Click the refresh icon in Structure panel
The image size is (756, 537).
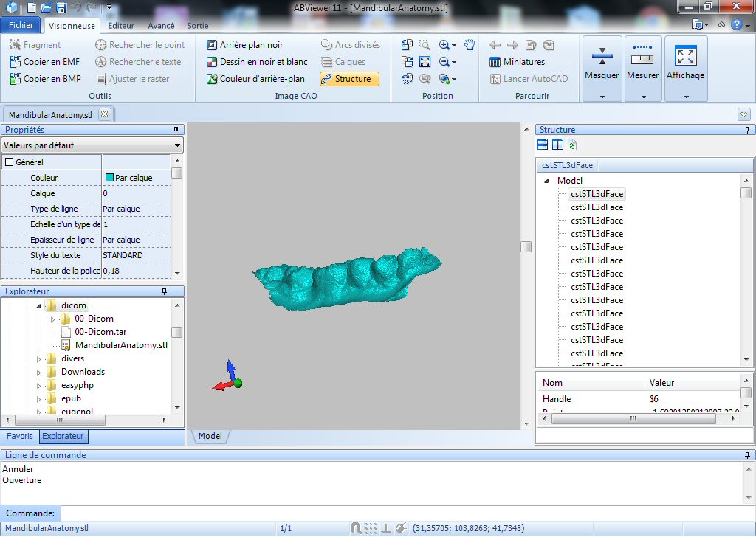click(572, 145)
